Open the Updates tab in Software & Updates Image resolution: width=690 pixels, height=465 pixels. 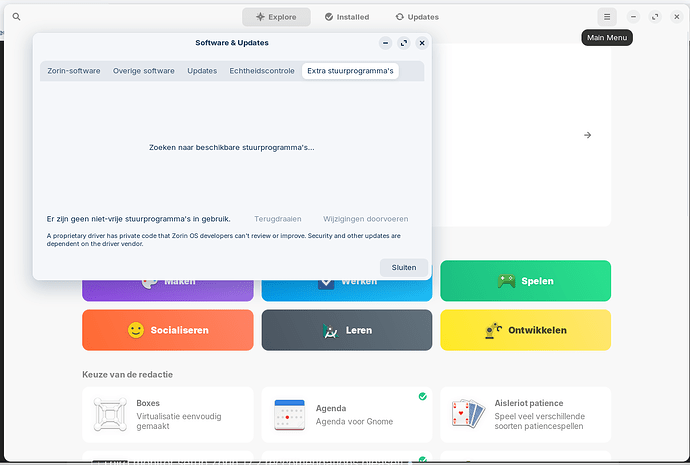coord(202,71)
